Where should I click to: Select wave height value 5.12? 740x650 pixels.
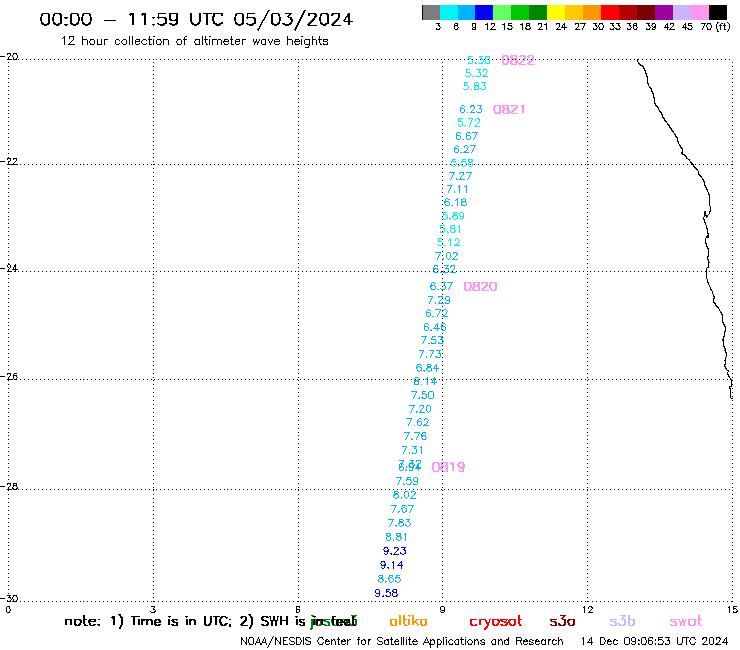(x=448, y=242)
